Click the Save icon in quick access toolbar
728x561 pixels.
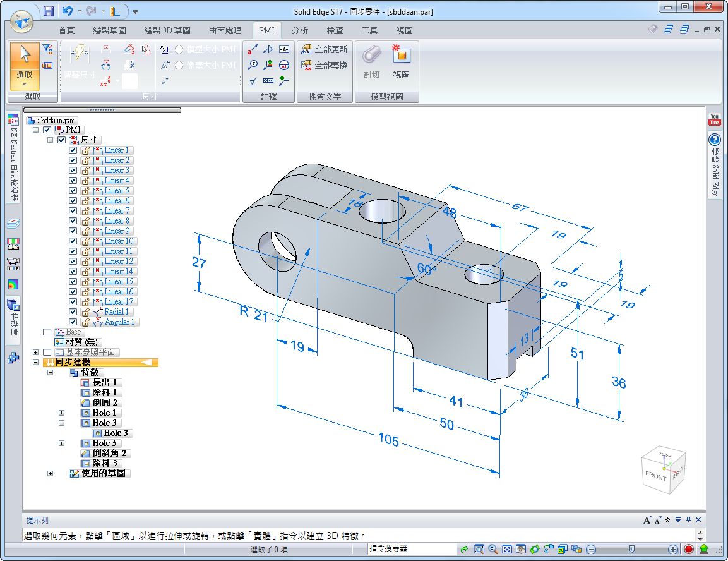[x=49, y=11]
